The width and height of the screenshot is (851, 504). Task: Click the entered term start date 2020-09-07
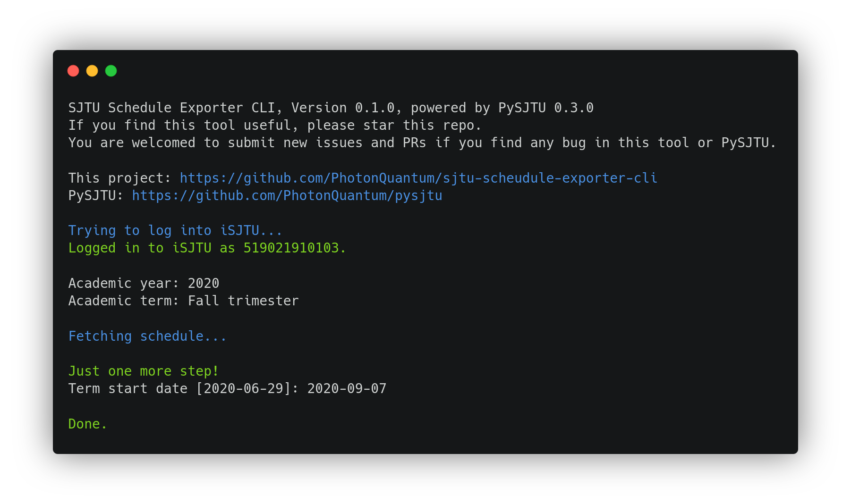tap(347, 388)
